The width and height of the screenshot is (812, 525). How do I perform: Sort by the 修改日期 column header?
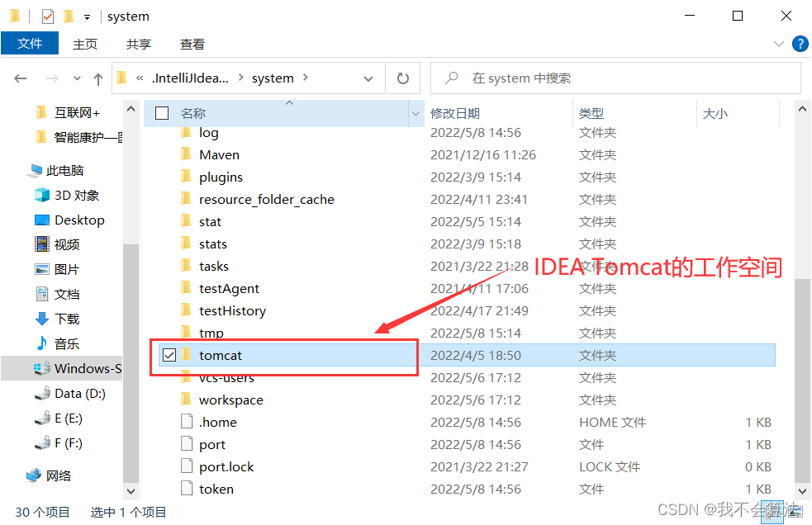(454, 113)
